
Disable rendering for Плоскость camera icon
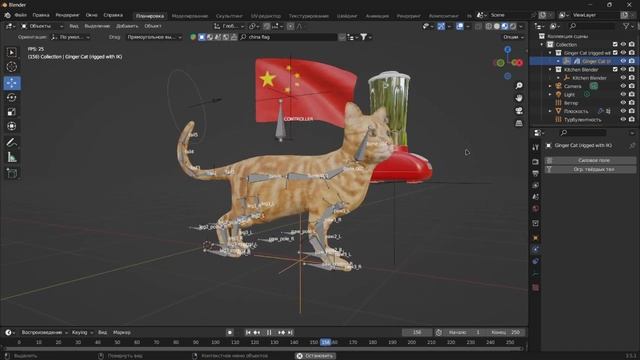(632, 111)
